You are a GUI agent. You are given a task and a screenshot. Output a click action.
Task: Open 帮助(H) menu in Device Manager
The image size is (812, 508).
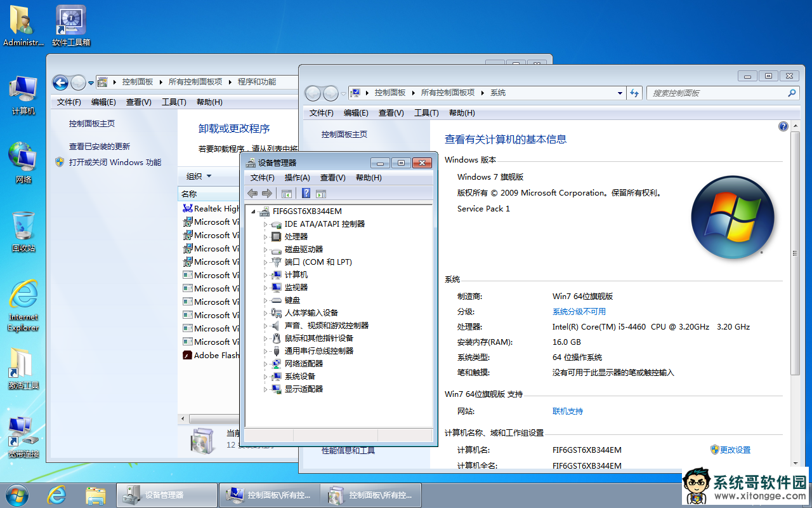tap(369, 178)
